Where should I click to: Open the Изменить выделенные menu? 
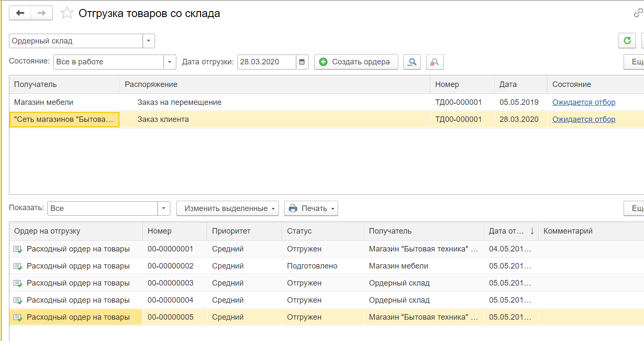pyautogui.click(x=227, y=208)
